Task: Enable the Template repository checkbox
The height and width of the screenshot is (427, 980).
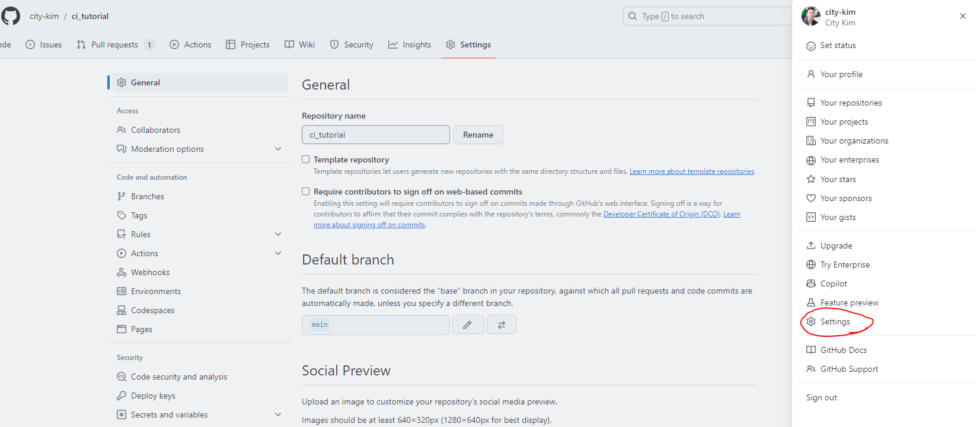Action: click(x=306, y=160)
